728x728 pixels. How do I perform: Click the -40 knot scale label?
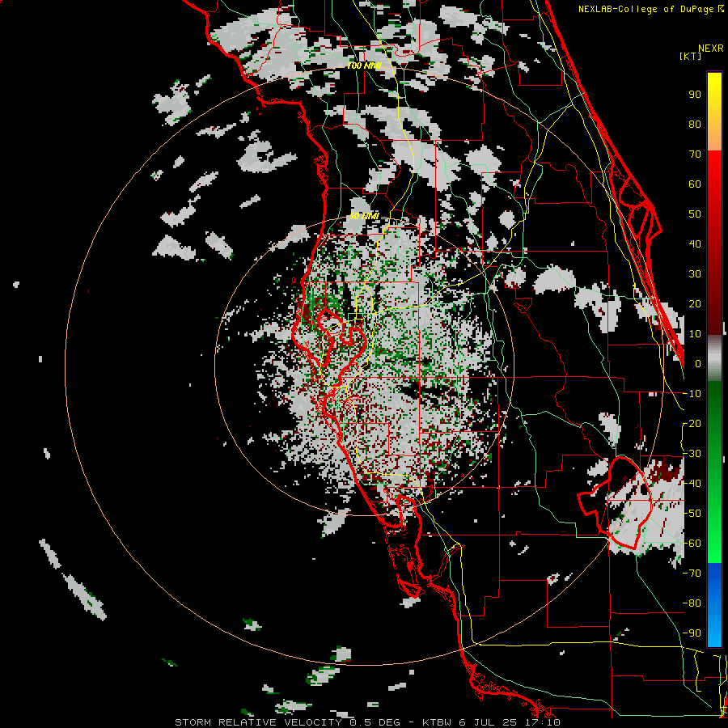692,484
